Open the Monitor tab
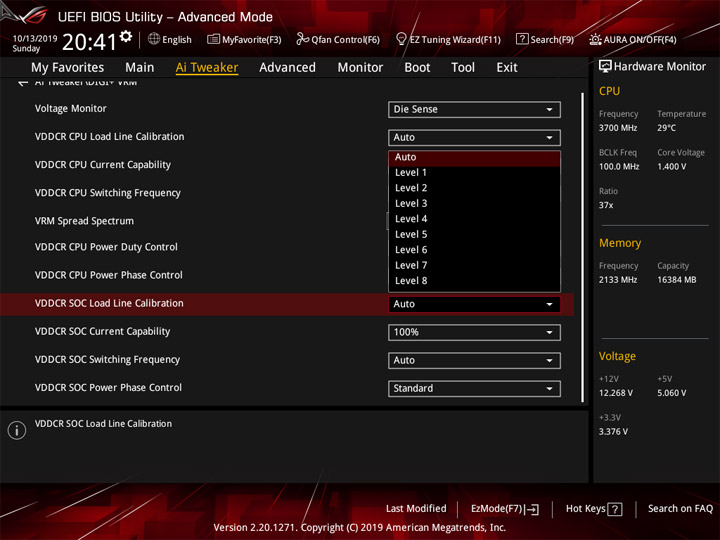 click(360, 68)
